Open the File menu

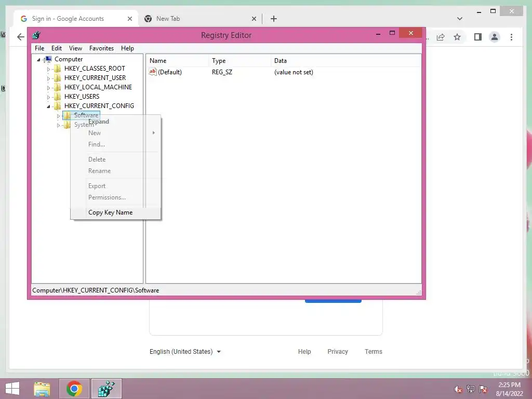(39, 48)
